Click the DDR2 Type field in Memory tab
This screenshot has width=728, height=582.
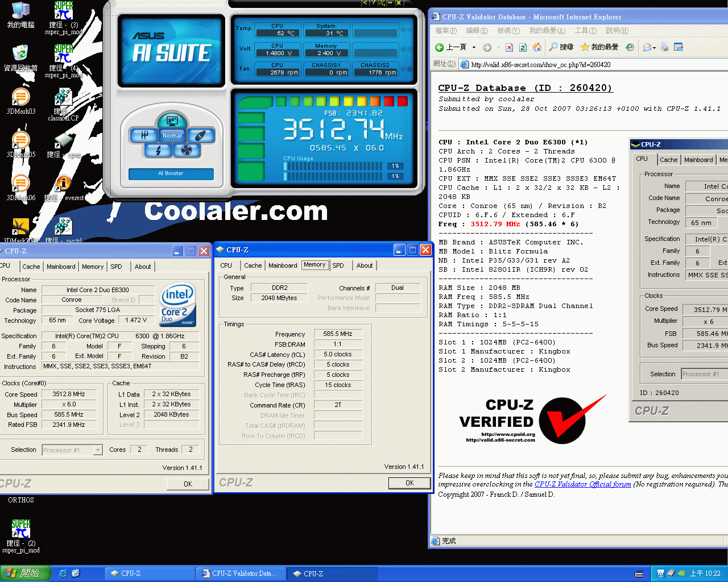point(279,288)
